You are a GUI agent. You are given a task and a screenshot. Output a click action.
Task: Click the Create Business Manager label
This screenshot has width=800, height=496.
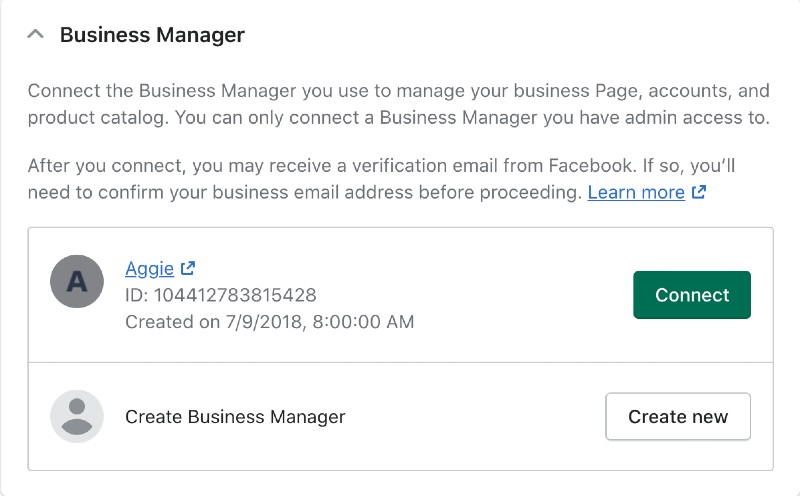pyautogui.click(x=235, y=417)
